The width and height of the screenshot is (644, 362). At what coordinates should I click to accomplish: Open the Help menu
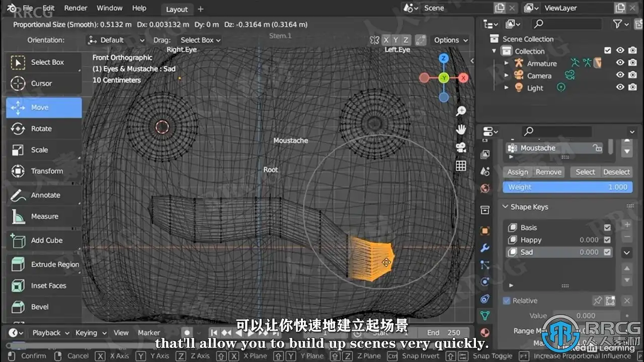click(x=139, y=8)
